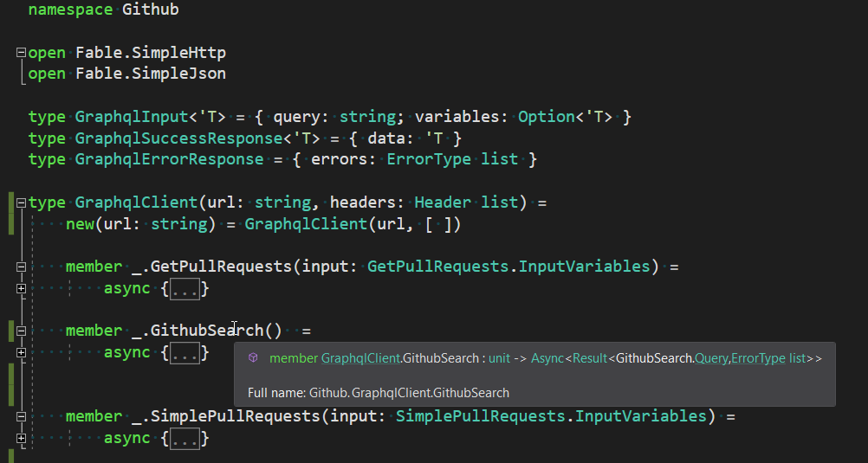The width and height of the screenshot is (868, 463).
Task: Expand collapsed ellipsis box in SimplePullRequests async
Action: 185,438
